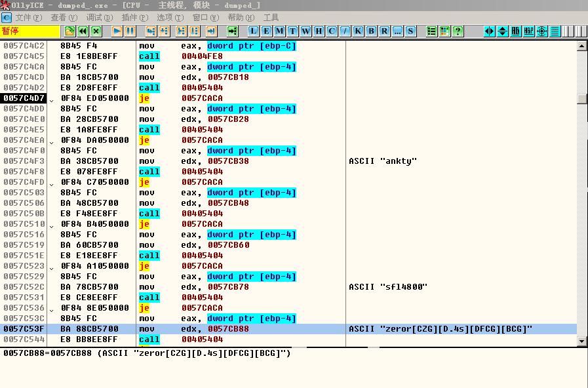
Task: Open the 帮助(H) menu
Action: (x=241, y=18)
